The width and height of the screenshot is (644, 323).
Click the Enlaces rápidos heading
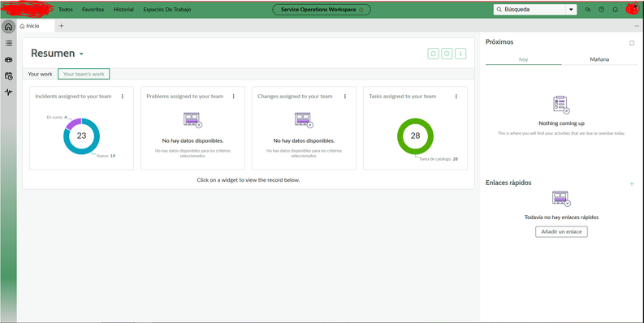508,183
